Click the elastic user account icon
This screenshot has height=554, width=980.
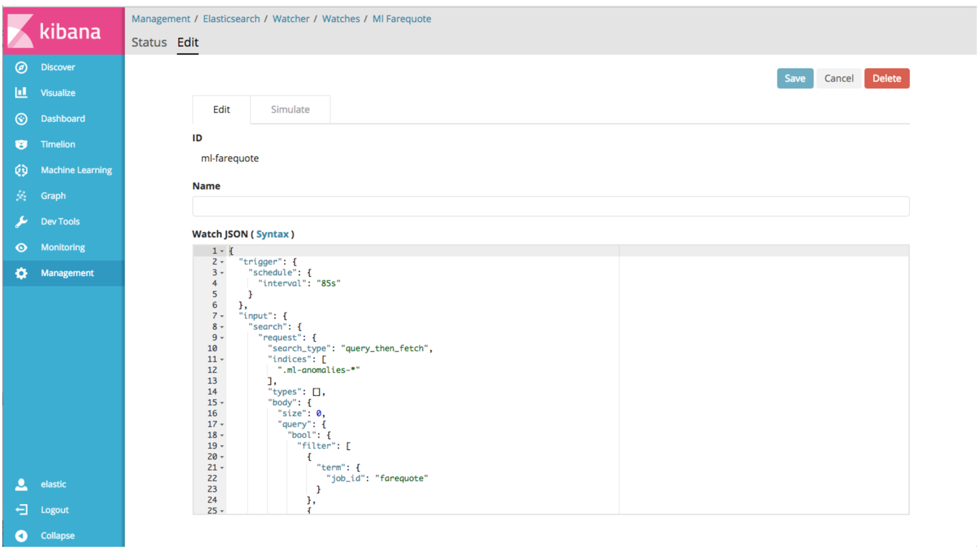(x=21, y=483)
